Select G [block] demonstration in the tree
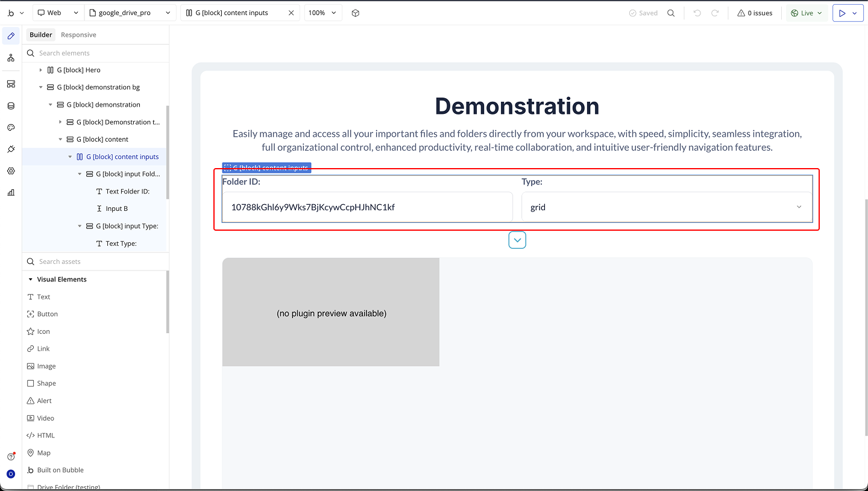The image size is (868, 491). point(103,105)
